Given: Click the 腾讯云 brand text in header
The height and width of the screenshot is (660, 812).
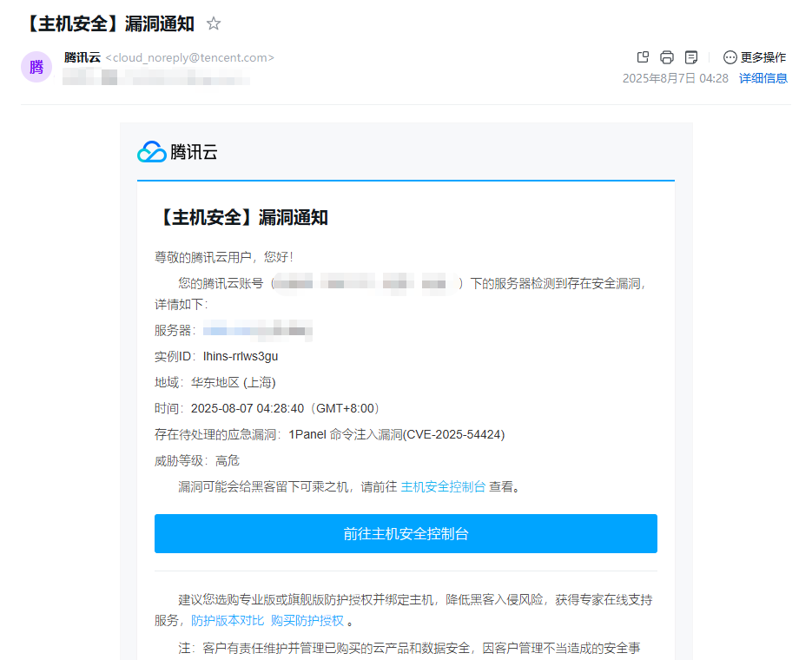Looking at the screenshot, I should [194, 152].
